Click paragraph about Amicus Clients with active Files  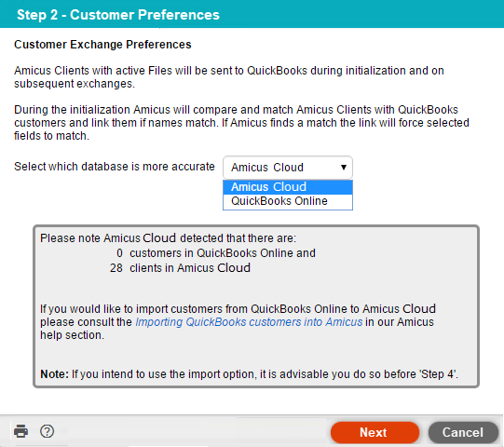click(229, 77)
